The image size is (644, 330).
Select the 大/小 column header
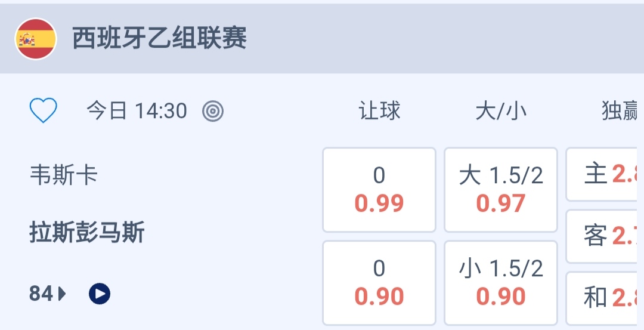click(x=501, y=111)
